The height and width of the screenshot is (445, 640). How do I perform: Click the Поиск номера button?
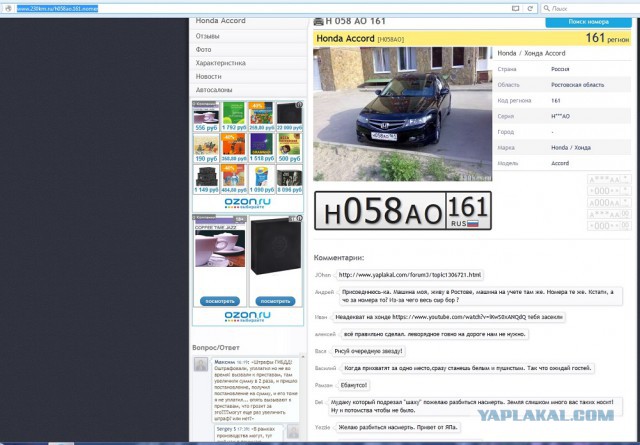pos(588,22)
